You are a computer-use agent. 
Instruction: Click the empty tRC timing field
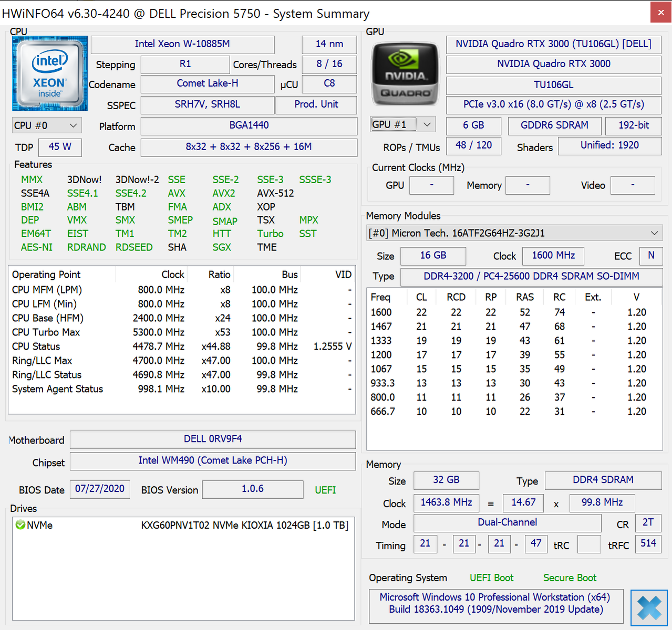tap(589, 544)
